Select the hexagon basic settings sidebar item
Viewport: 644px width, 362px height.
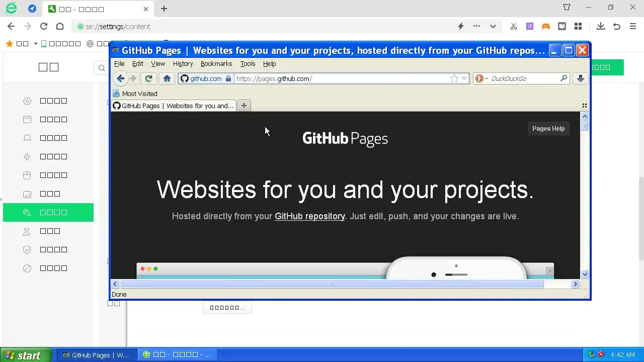[48, 101]
